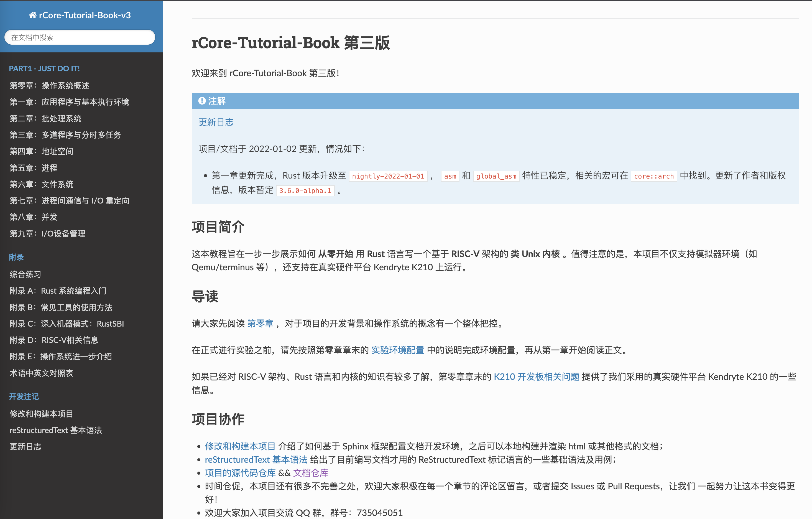Screen dimensions: 812x519
Task: Select 修改和构建本项目 in the sidebar
Action: (x=41, y=413)
